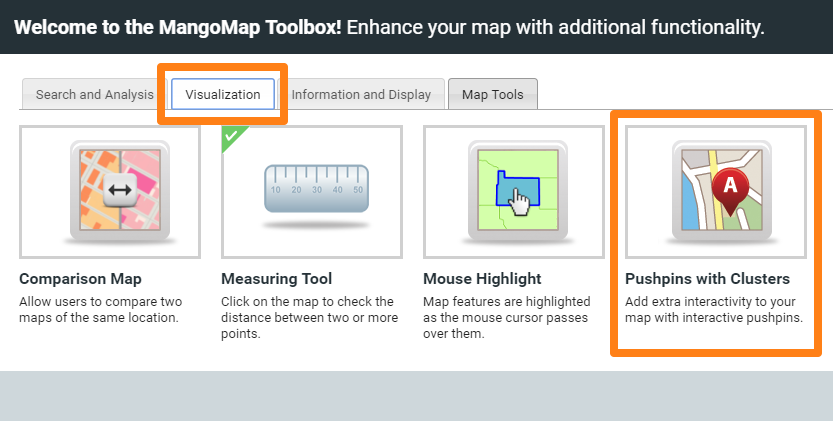Image resolution: width=833 pixels, height=421 pixels.
Task: Click the Pushpins with Clusters title
Action: [x=707, y=279]
